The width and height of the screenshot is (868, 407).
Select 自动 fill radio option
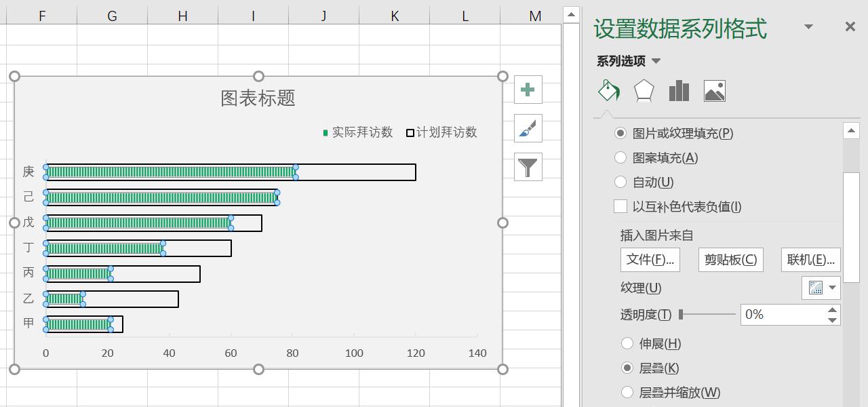pos(620,182)
